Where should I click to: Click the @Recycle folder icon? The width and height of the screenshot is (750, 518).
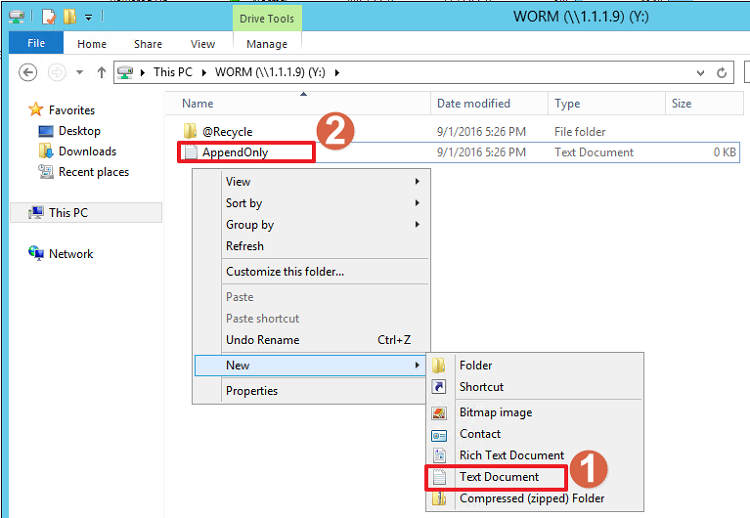(190, 132)
